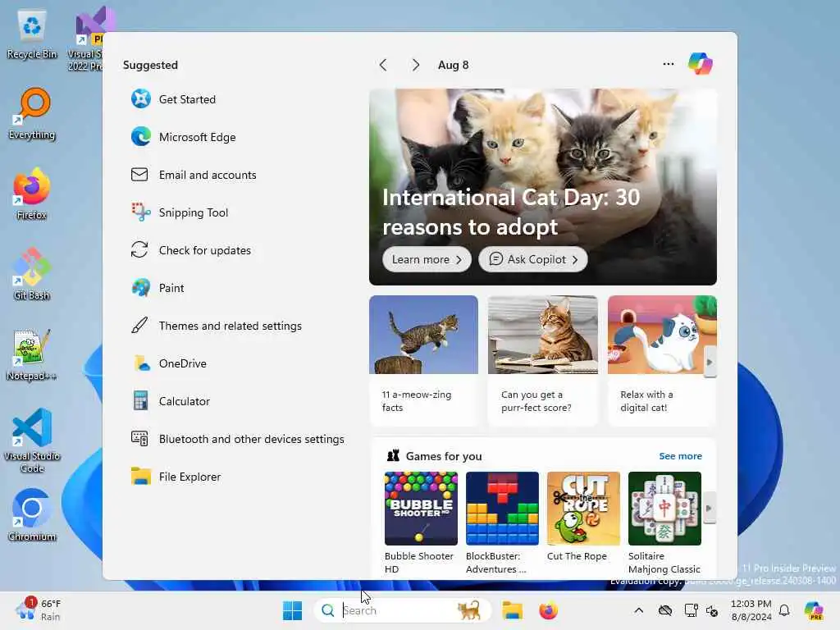Click the cat highlight icon in search box

pyautogui.click(x=469, y=610)
